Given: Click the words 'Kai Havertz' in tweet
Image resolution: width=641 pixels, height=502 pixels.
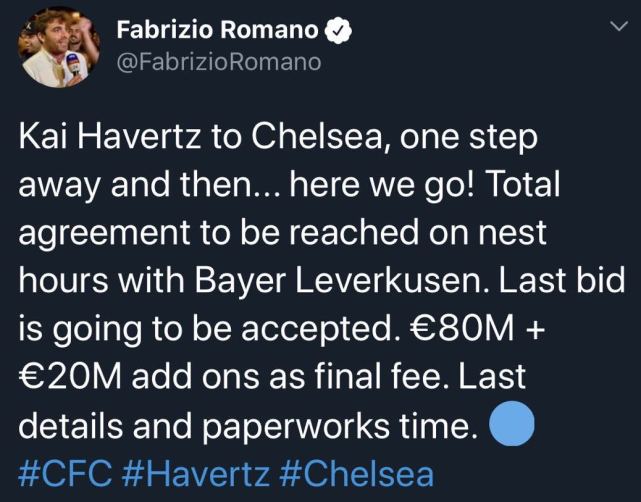Looking at the screenshot, I should [110, 137].
